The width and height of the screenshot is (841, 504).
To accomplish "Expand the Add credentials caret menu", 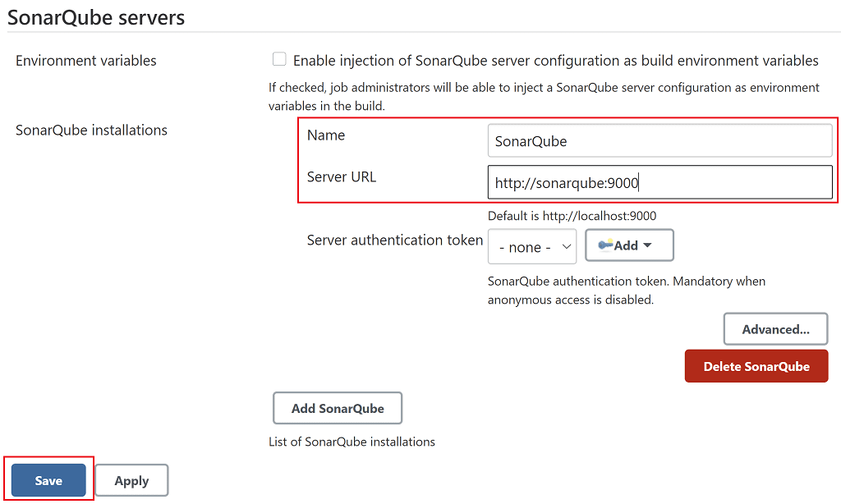I will [647, 245].
